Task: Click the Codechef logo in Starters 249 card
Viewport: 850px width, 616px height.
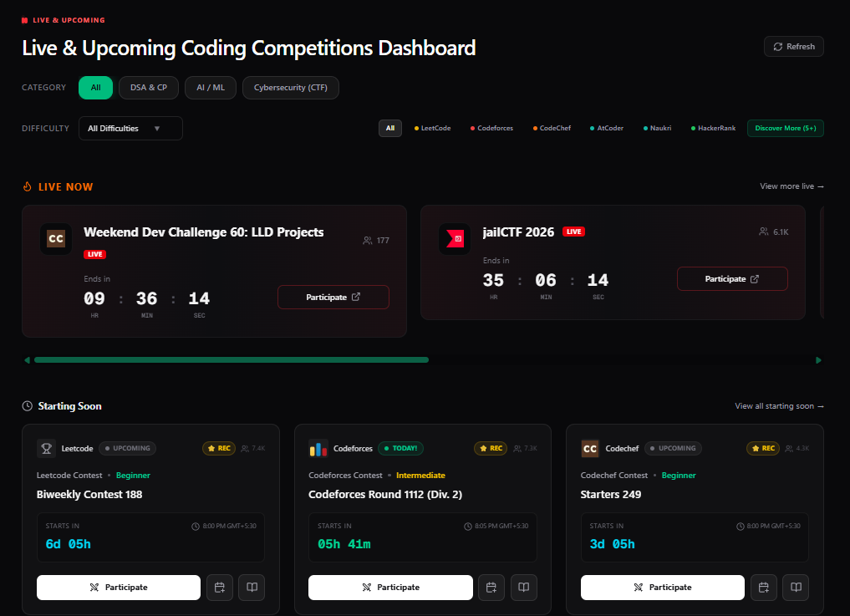Action: pyautogui.click(x=590, y=449)
